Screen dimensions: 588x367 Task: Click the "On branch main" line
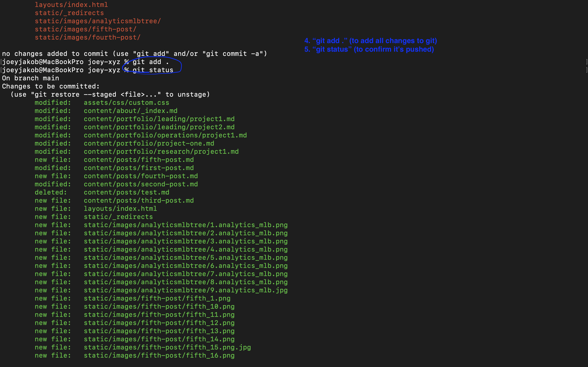click(x=31, y=78)
